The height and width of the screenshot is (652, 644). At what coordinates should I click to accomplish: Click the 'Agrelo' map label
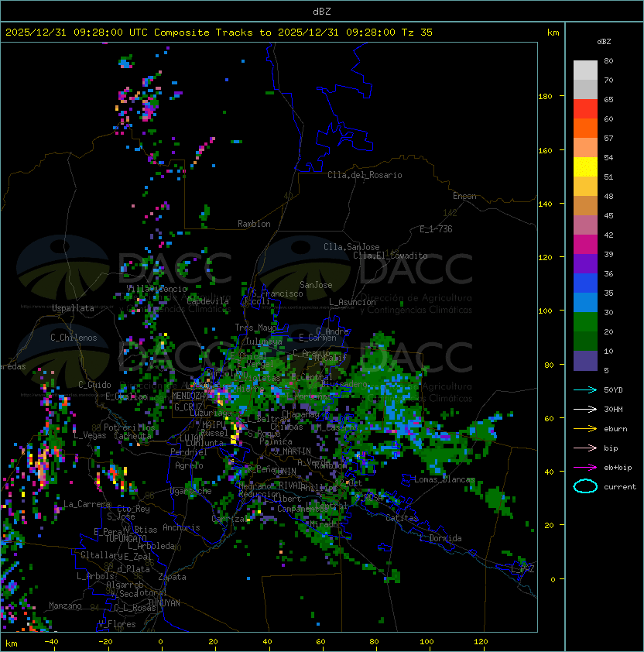click(189, 465)
